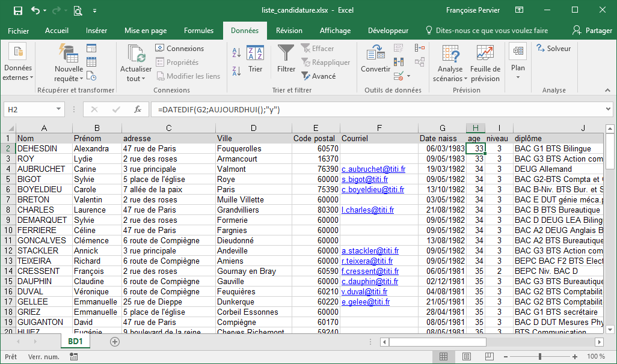
Task: Sort ascending with the A-Z icon
Action: pyautogui.click(x=236, y=53)
